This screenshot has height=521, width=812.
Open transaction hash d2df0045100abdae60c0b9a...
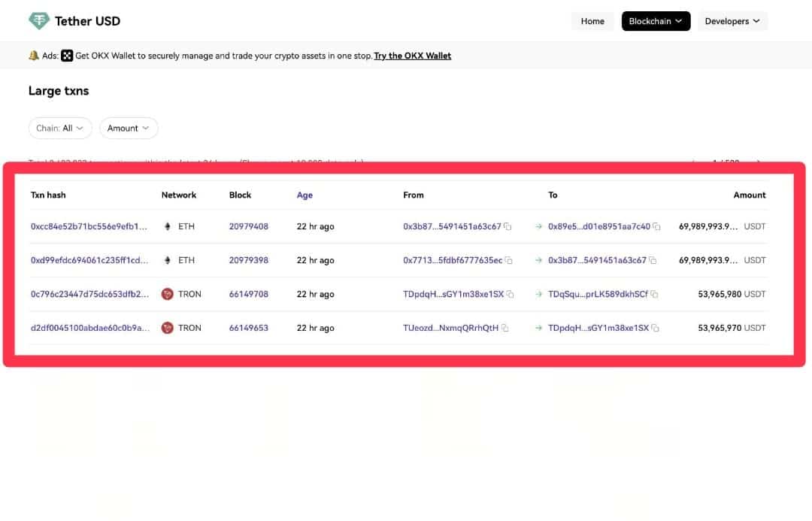tap(90, 328)
